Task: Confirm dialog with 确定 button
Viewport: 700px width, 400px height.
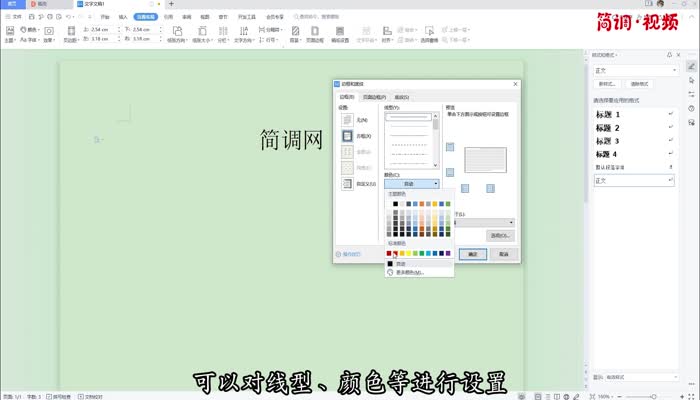Action: point(473,254)
